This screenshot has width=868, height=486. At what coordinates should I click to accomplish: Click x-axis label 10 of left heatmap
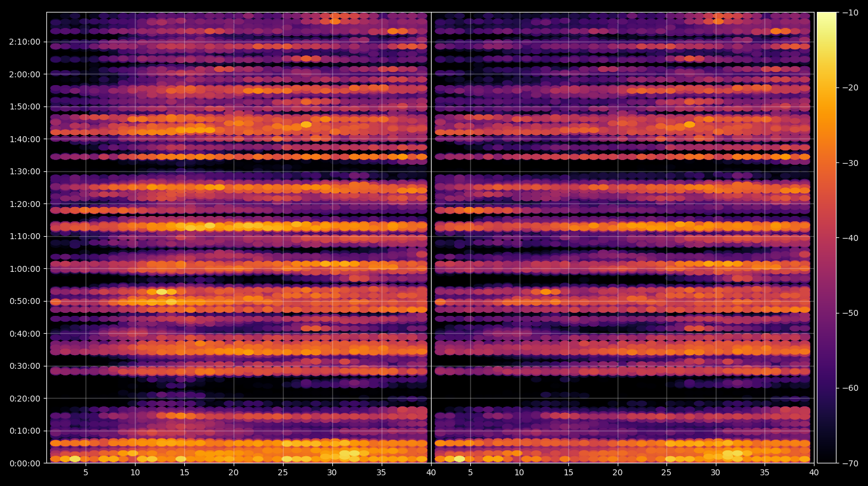(x=135, y=473)
